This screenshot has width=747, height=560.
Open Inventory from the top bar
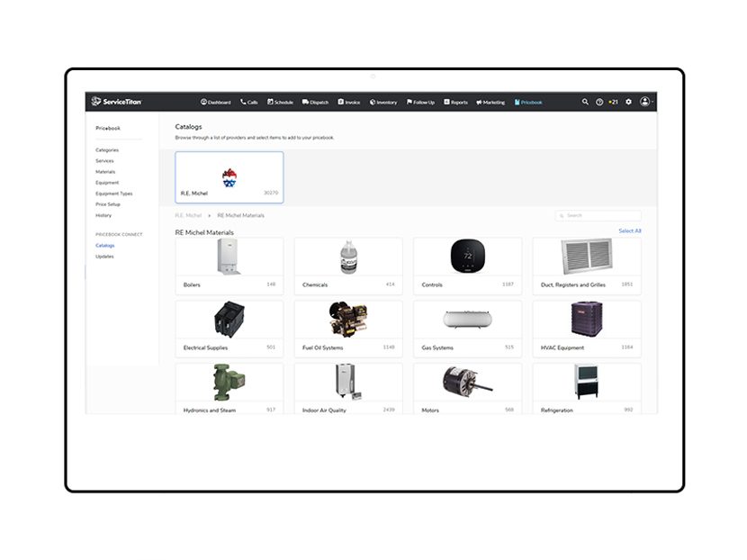pyautogui.click(x=383, y=102)
